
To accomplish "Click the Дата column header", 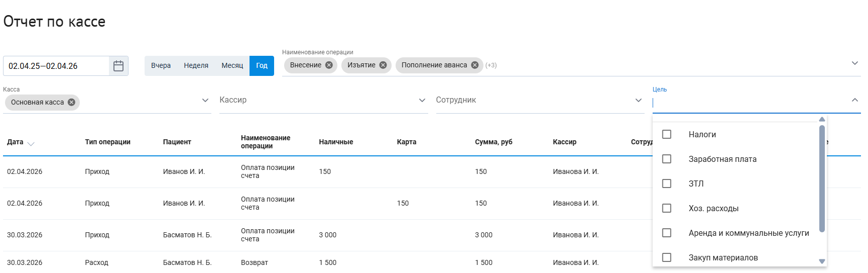I will tap(15, 142).
